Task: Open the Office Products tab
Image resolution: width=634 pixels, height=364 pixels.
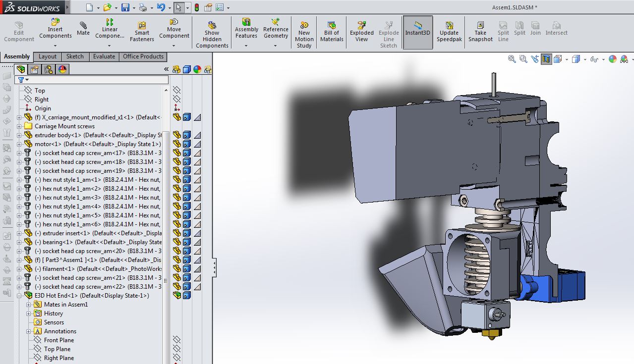Action: pyautogui.click(x=143, y=56)
